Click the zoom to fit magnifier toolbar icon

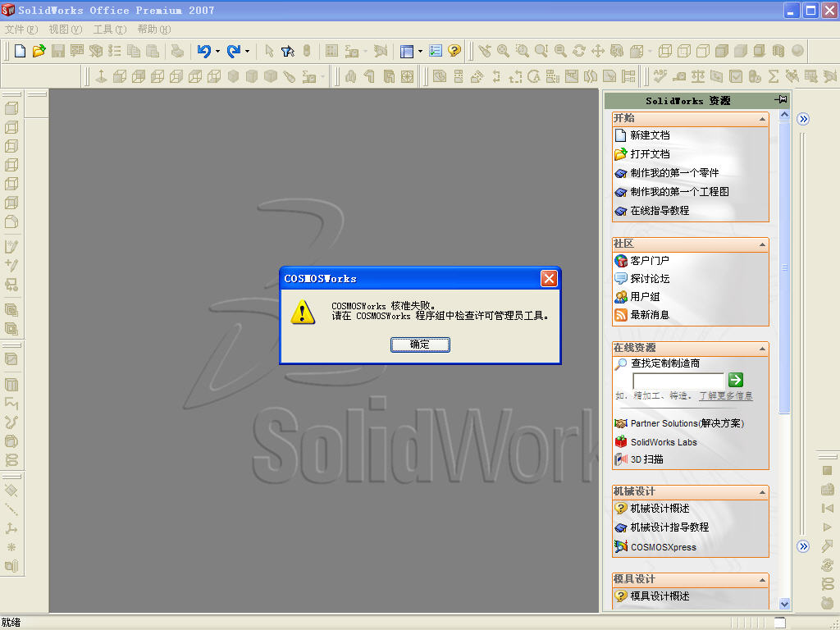[x=503, y=51]
